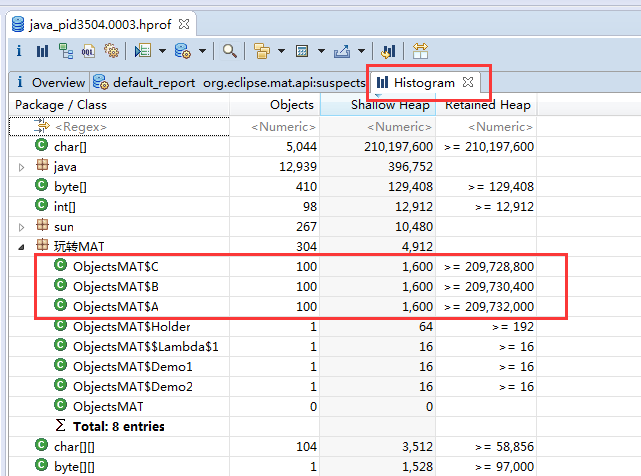Switch to the java_pid3504.0003.hprof editor tab
The image size is (641, 476).
click(100, 25)
